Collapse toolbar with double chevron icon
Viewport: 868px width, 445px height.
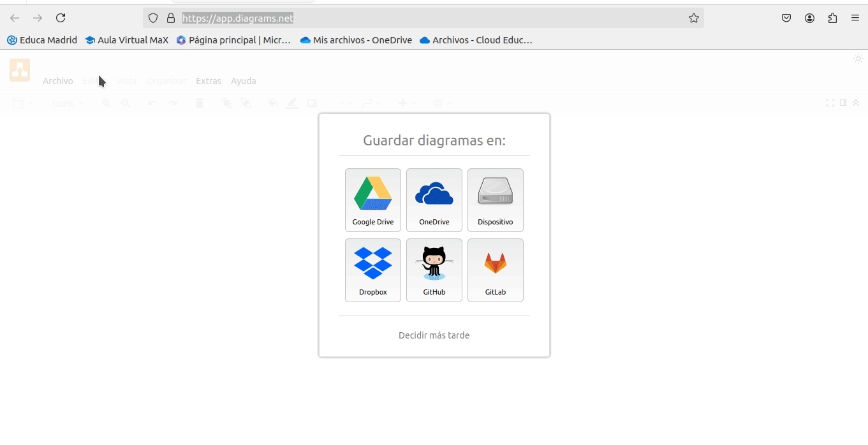(x=856, y=103)
